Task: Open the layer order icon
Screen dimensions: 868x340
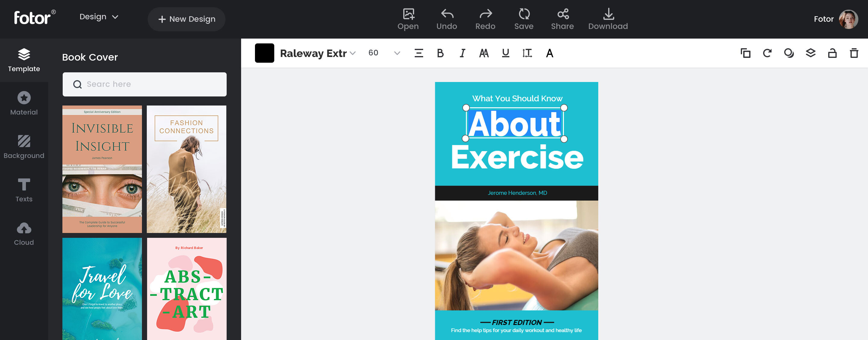Action: pos(810,53)
